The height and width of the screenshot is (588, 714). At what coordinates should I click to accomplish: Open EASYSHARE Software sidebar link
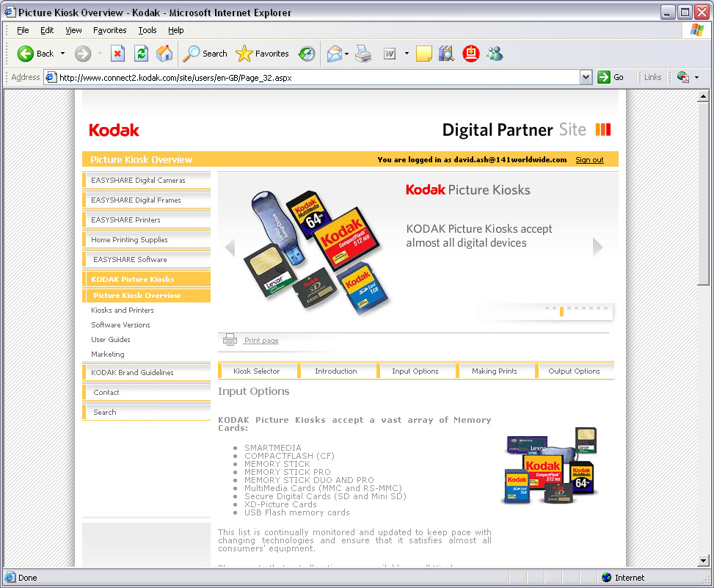coord(147,260)
